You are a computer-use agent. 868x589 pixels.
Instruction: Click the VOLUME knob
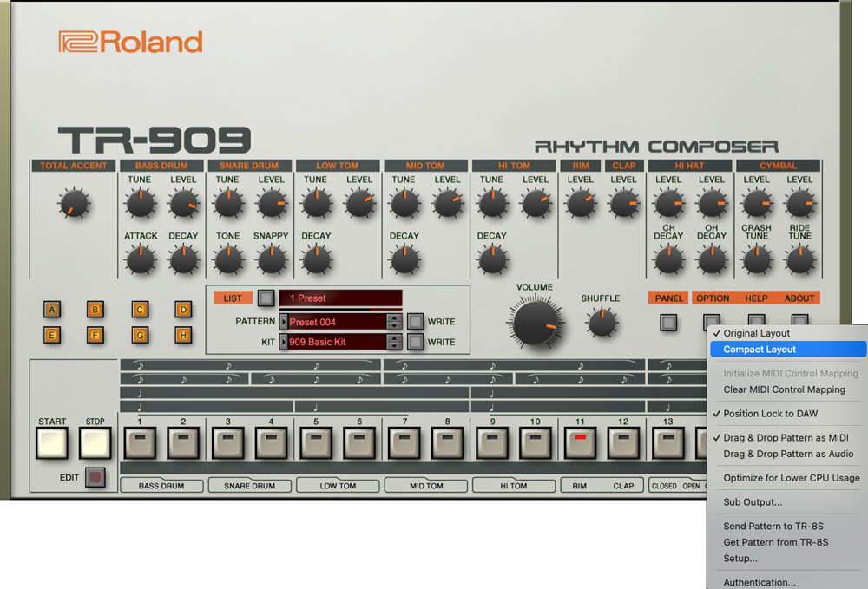tap(535, 323)
